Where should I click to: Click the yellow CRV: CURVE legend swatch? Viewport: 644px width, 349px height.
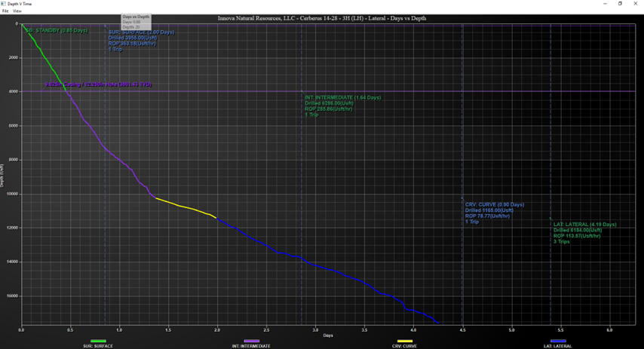(x=404, y=341)
